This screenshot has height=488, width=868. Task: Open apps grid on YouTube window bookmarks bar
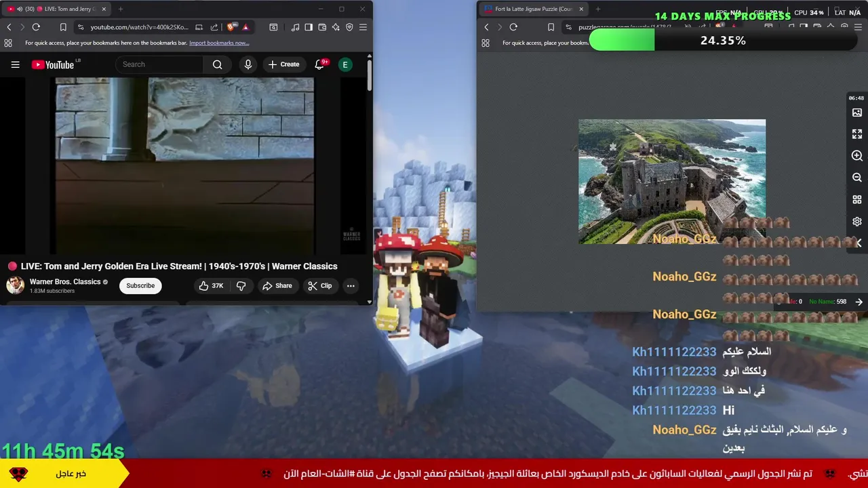(8, 43)
